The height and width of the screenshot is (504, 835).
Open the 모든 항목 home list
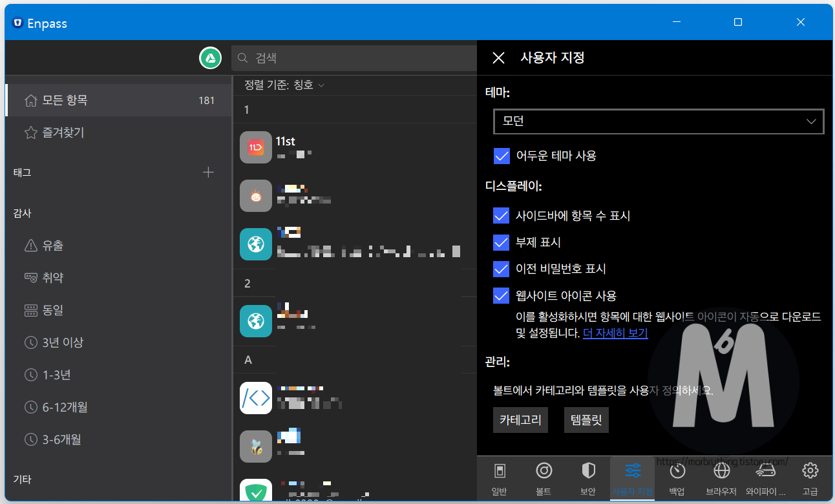point(118,100)
